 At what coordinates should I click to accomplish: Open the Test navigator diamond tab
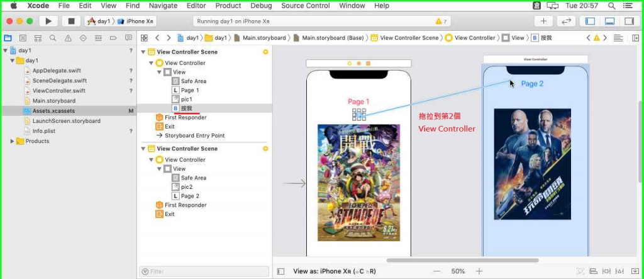tap(83, 38)
